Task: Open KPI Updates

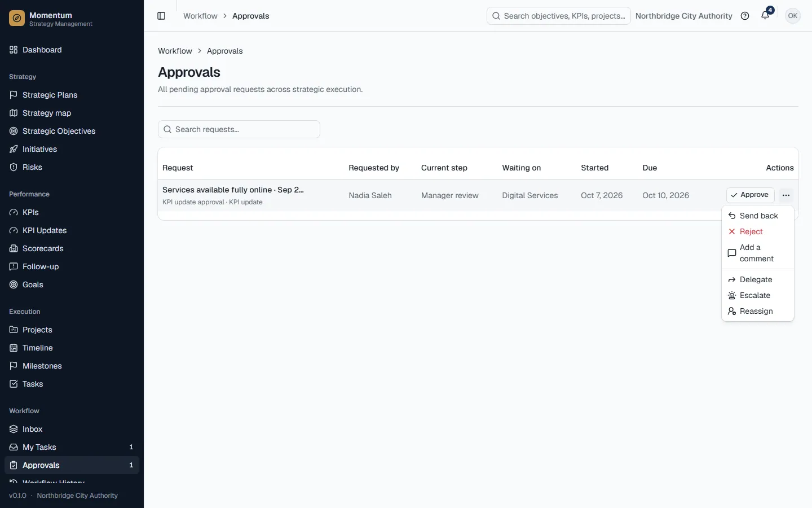Action: [x=72, y=230]
